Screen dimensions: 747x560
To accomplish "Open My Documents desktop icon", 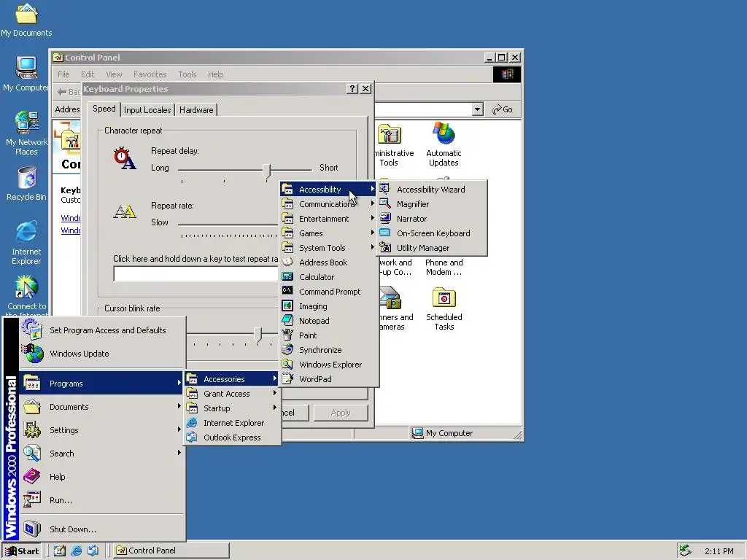I will (x=26, y=20).
